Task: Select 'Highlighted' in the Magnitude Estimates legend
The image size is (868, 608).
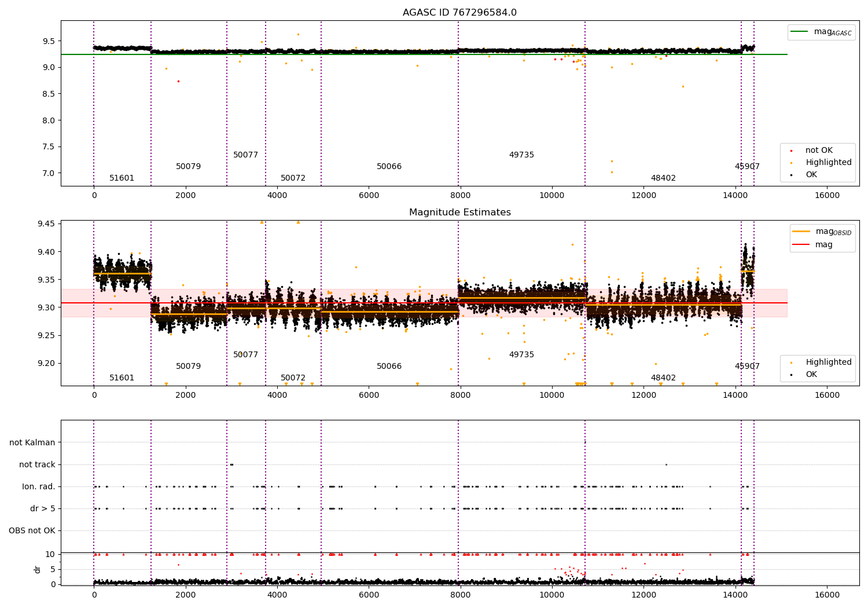Action: click(829, 362)
